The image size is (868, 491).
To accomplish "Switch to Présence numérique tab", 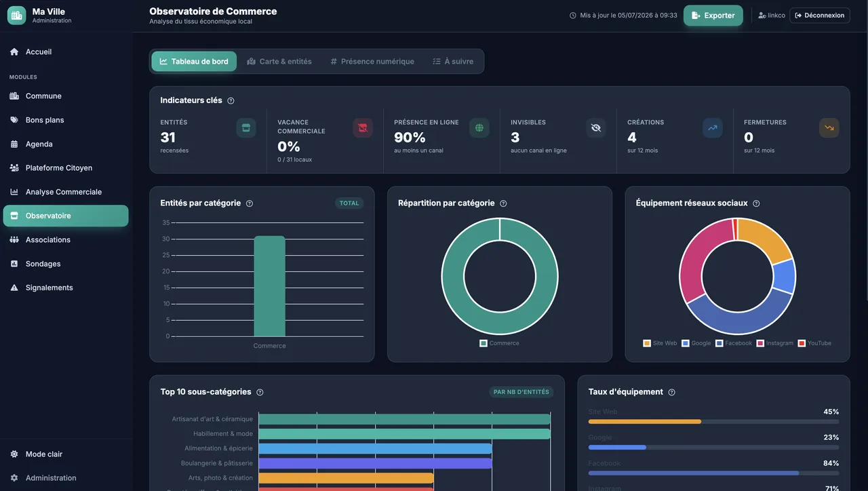I will pyautogui.click(x=372, y=61).
